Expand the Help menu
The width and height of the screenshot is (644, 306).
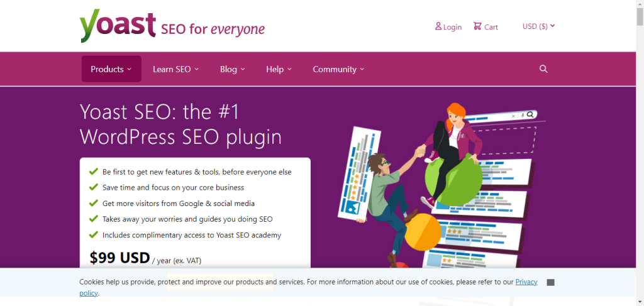pos(279,69)
